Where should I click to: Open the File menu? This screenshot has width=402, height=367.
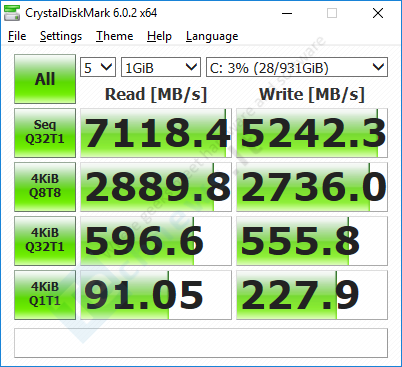pos(17,36)
